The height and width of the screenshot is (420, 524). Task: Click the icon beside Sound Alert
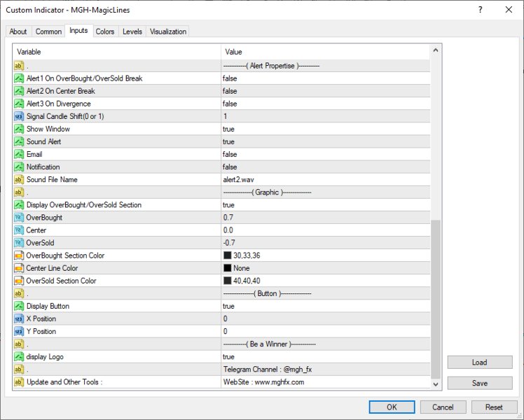pyautogui.click(x=19, y=142)
